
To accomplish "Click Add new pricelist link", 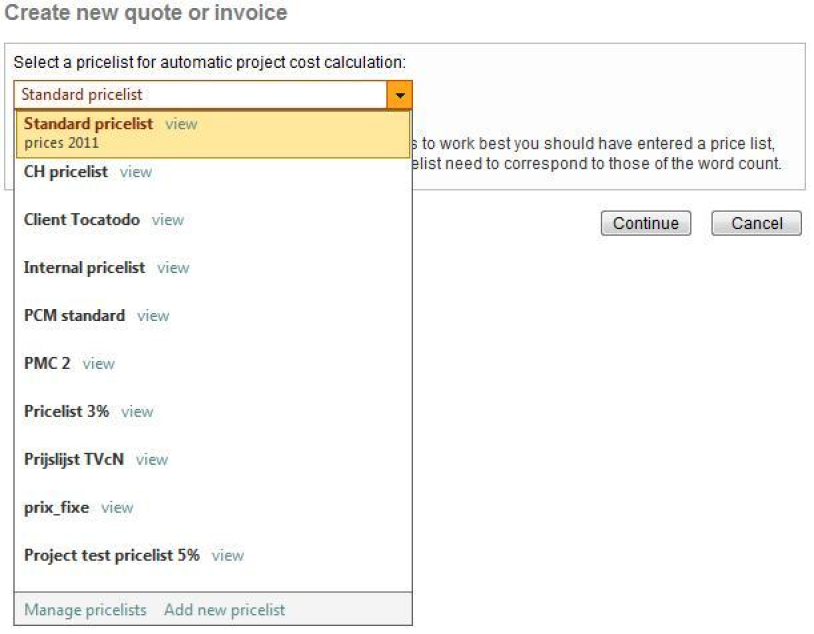I will pyautogui.click(x=224, y=610).
